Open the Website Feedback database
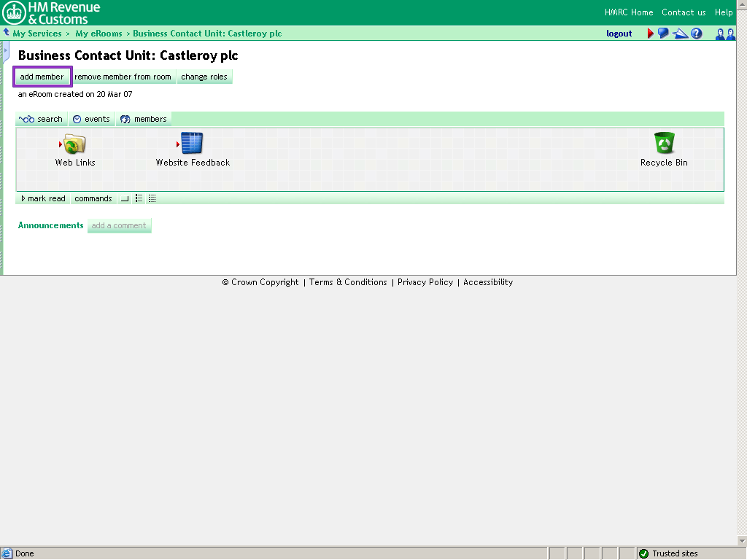747x560 pixels. coord(192,144)
